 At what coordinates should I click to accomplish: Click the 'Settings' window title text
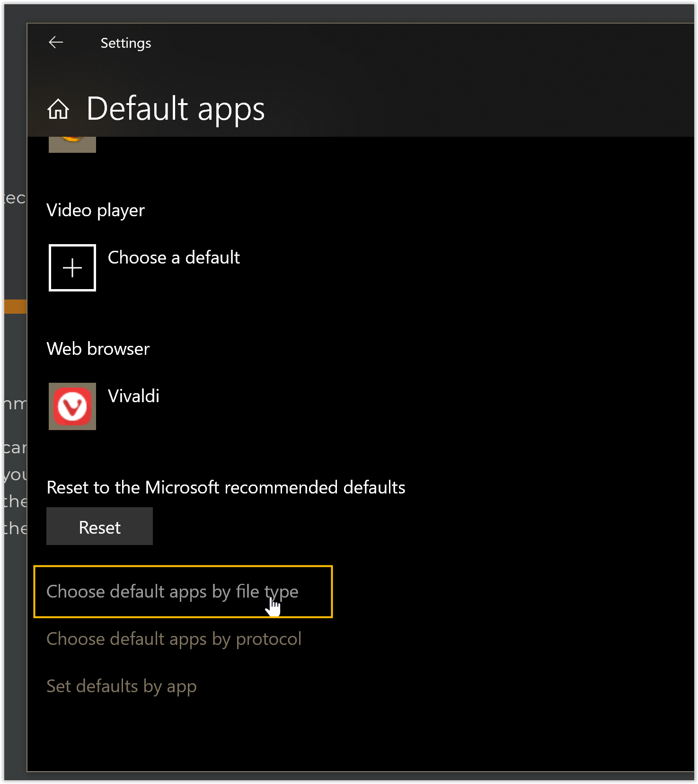(x=126, y=43)
